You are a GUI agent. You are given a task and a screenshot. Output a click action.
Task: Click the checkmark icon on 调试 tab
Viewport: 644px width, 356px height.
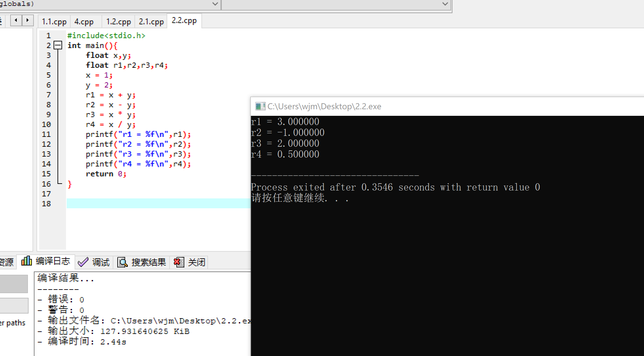click(83, 262)
